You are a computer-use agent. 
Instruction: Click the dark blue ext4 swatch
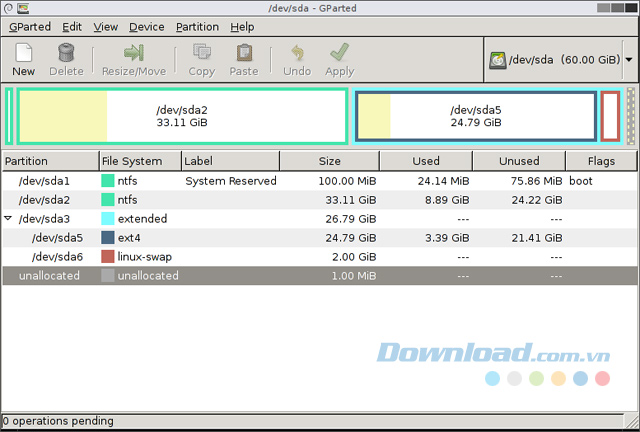click(x=108, y=238)
